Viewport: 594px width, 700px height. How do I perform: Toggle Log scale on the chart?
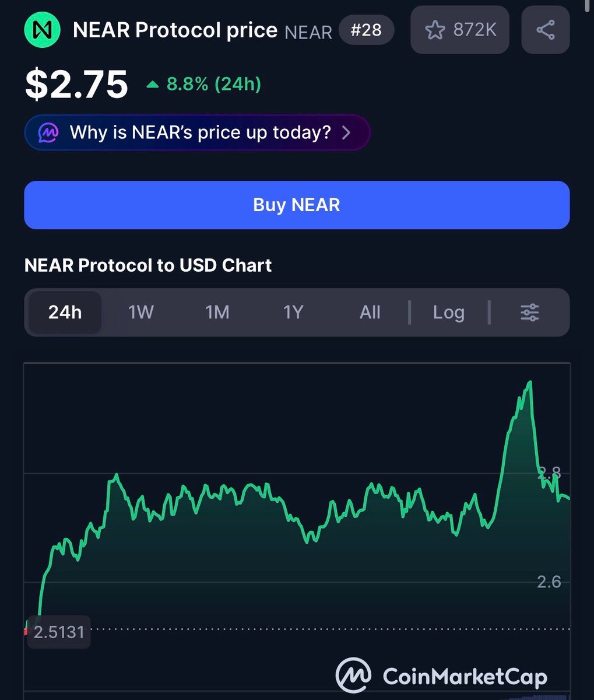click(x=449, y=313)
